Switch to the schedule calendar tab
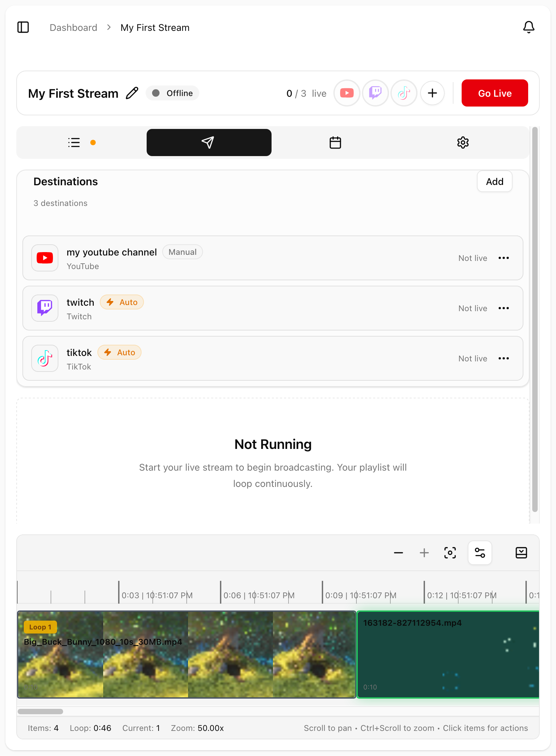The width and height of the screenshot is (556, 756). pos(335,143)
